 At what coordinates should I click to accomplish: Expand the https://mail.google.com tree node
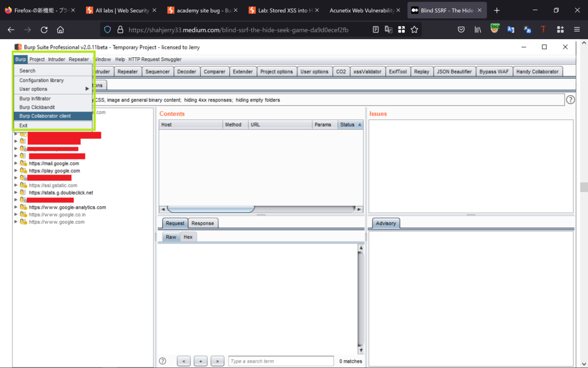(x=16, y=163)
